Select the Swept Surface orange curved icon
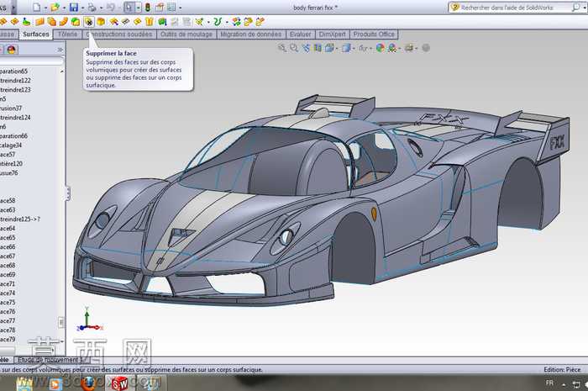Screen dimensions: 588x391 [64, 22]
